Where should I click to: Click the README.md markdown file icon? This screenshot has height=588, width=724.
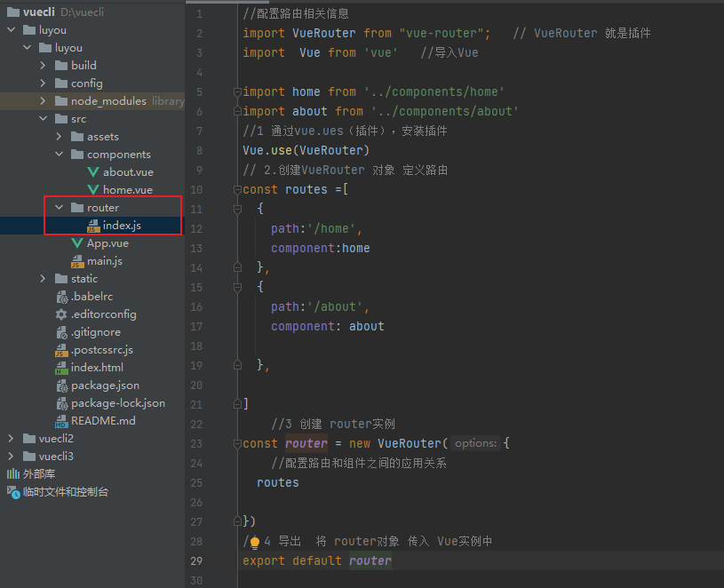tap(61, 421)
